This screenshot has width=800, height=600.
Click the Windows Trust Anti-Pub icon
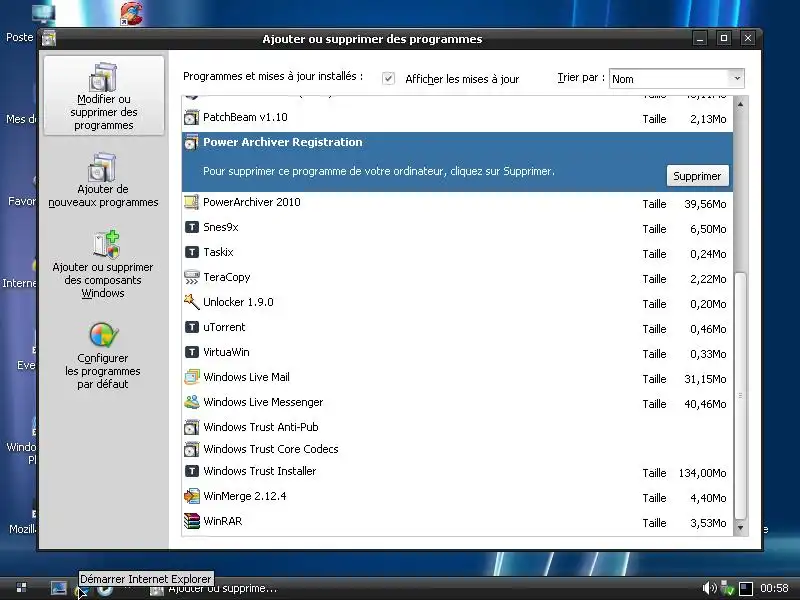191,427
